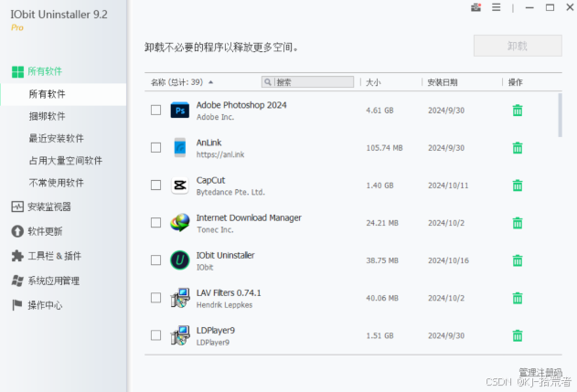The height and width of the screenshot is (392, 577).
Task: Open the toolbox icon in title bar
Action: [x=475, y=7]
